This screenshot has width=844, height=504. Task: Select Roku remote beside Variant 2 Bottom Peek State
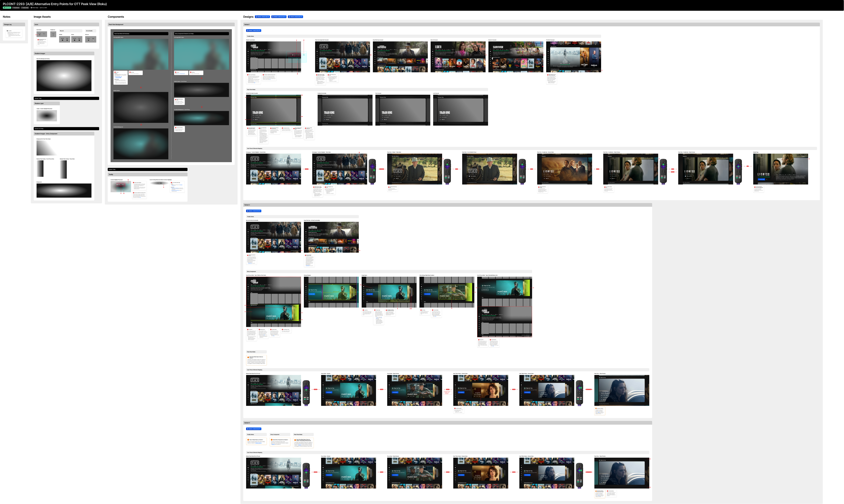click(x=306, y=393)
